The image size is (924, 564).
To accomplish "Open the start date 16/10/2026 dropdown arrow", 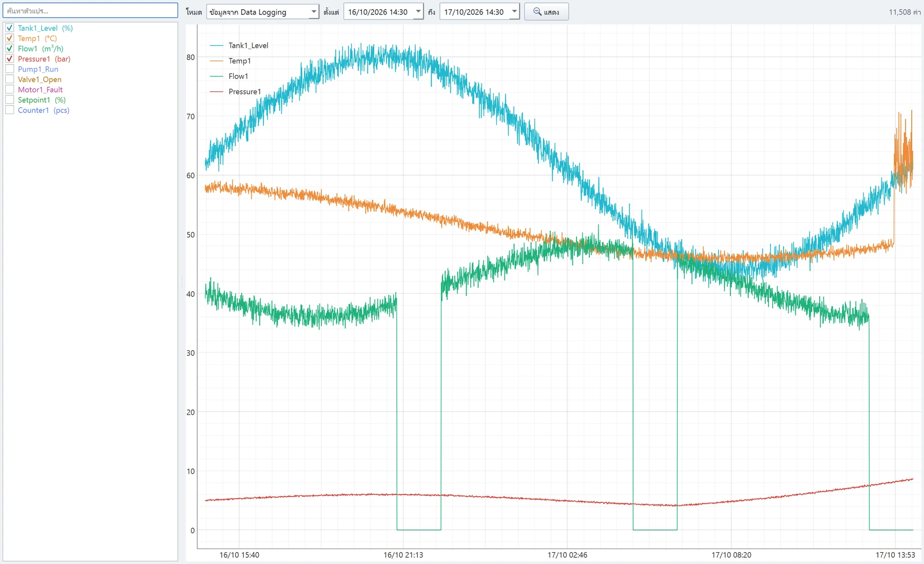I will pyautogui.click(x=418, y=12).
